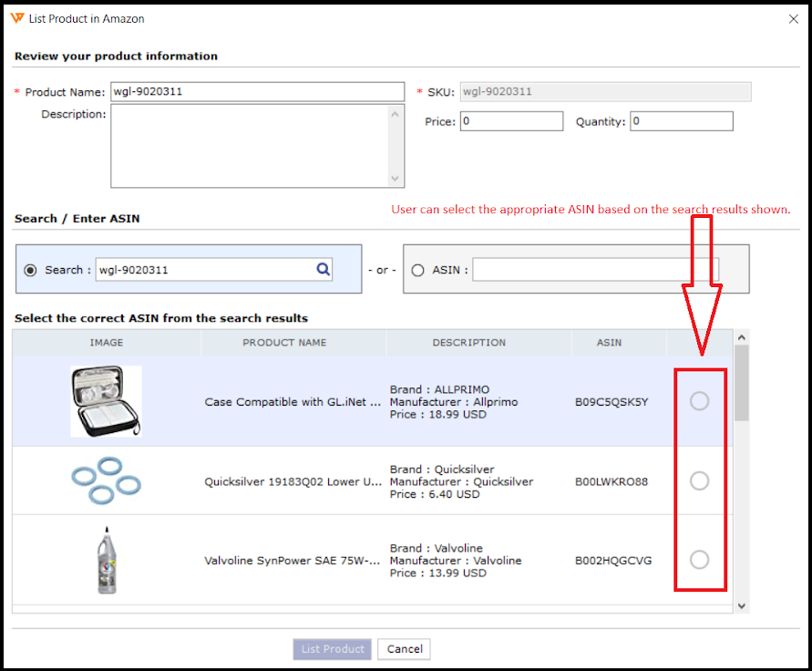Click the ASIN entry text box

point(595,270)
